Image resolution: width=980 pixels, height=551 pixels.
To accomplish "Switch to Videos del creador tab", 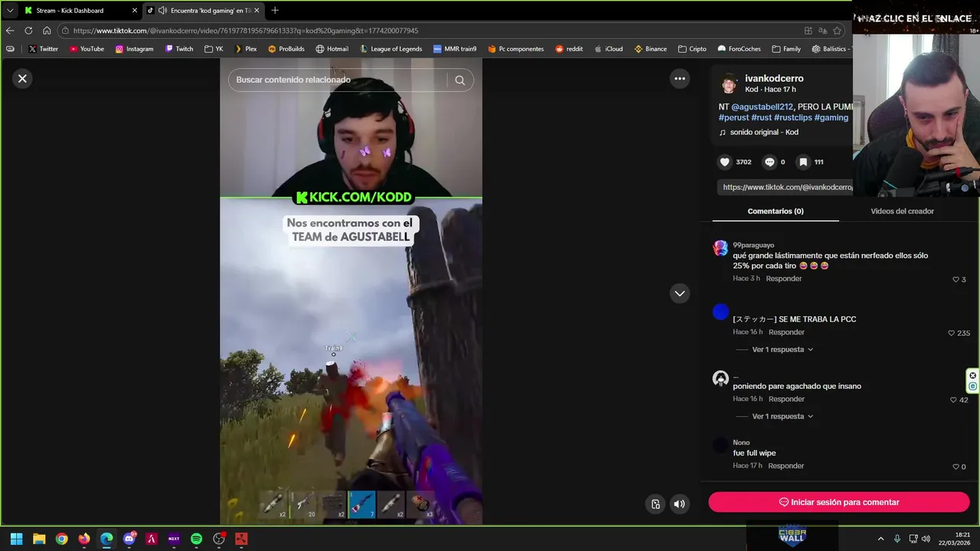I will (902, 211).
